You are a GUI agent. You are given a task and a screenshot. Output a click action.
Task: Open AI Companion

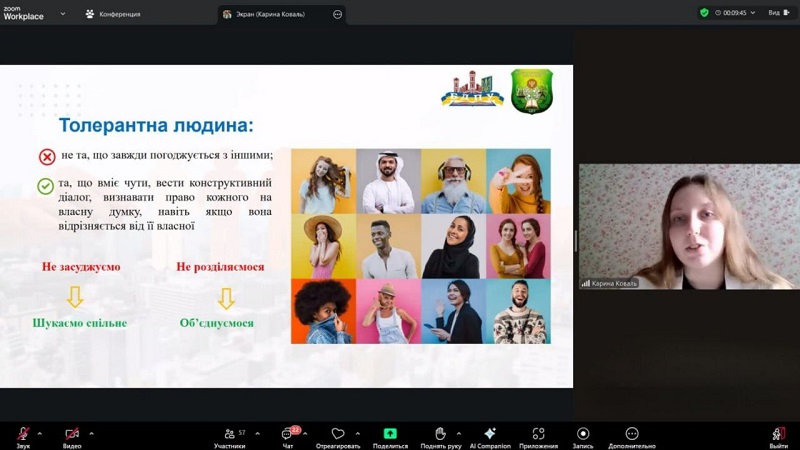490,434
